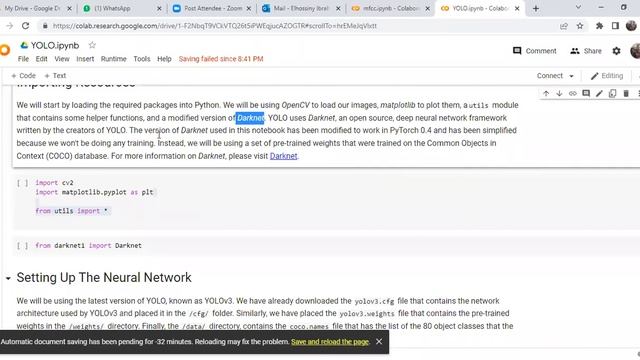
Task: Open the Insert menu
Action: click(85, 59)
